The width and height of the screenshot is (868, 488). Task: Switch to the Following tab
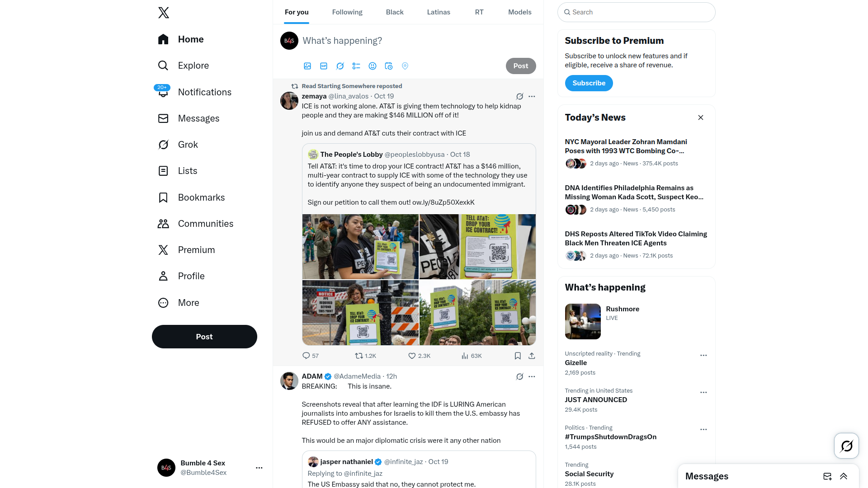tap(347, 12)
